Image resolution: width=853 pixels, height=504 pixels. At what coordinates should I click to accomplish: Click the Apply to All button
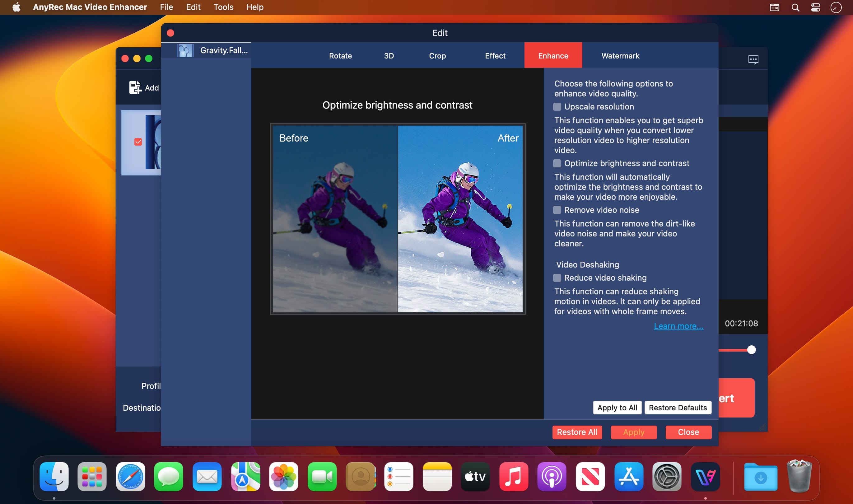[617, 408]
